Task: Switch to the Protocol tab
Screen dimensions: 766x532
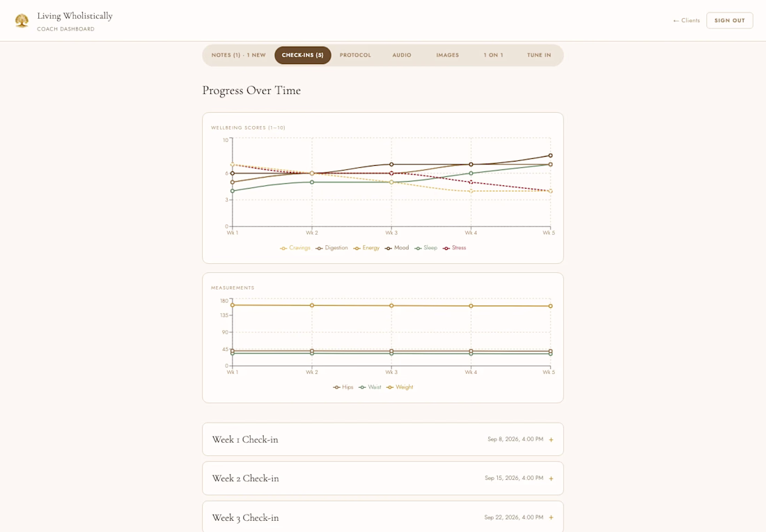Action: pos(355,55)
